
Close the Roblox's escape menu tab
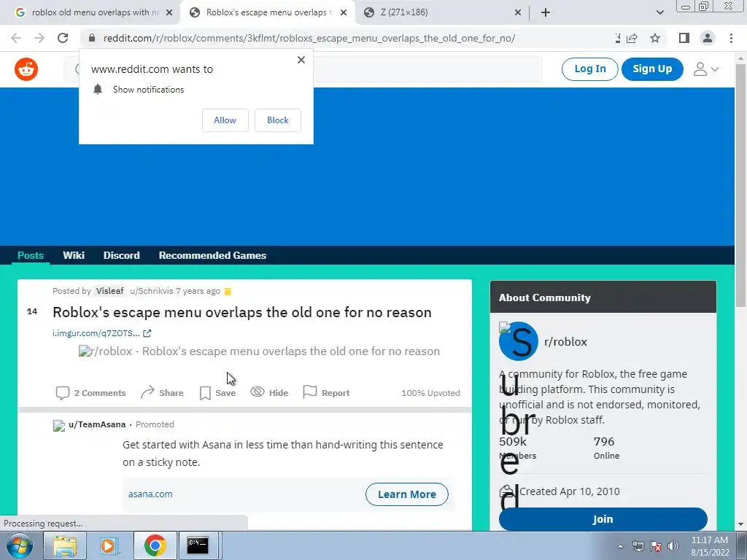(x=344, y=12)
